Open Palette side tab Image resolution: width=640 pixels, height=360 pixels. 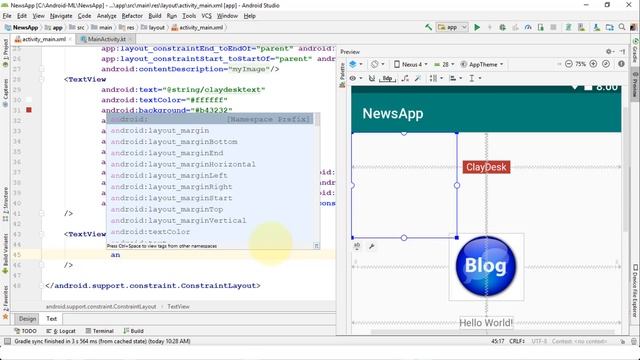[342, 75]
